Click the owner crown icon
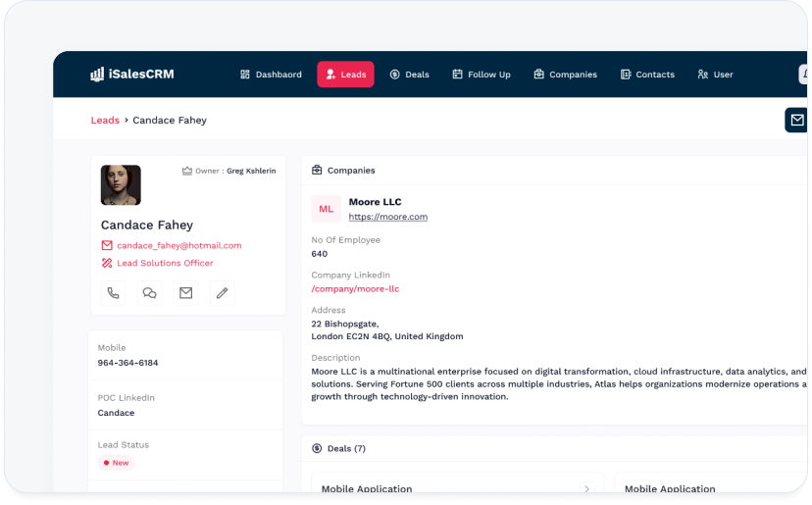 click(187, 171)
